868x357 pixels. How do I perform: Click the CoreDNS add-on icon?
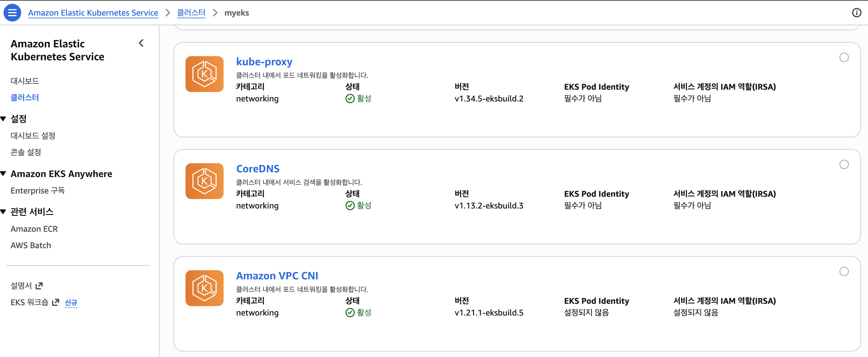[204, 181]
